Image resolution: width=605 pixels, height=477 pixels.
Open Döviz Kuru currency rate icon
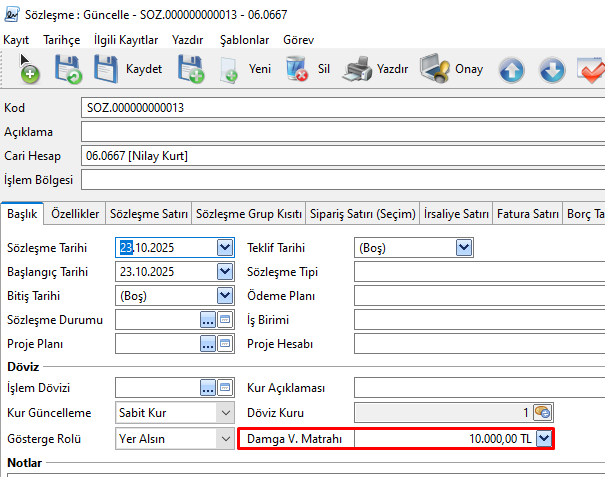(543, 412)
